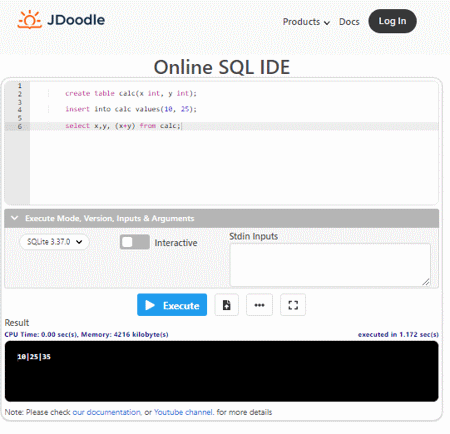Open the Youtube channel link
Viewport: 450px width, 434px height.
point(183,412)
